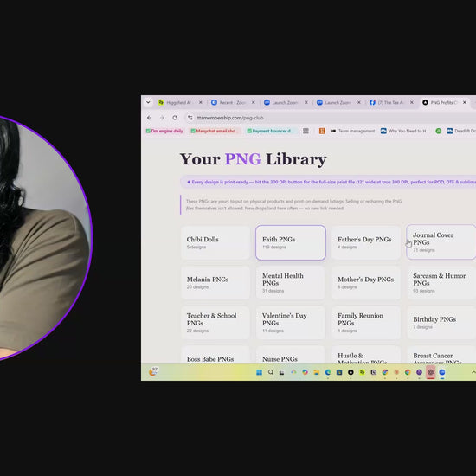This screenshot has width=476, height=476.
Task: Open the Manychat email bookmark
Action: [215, 131]
